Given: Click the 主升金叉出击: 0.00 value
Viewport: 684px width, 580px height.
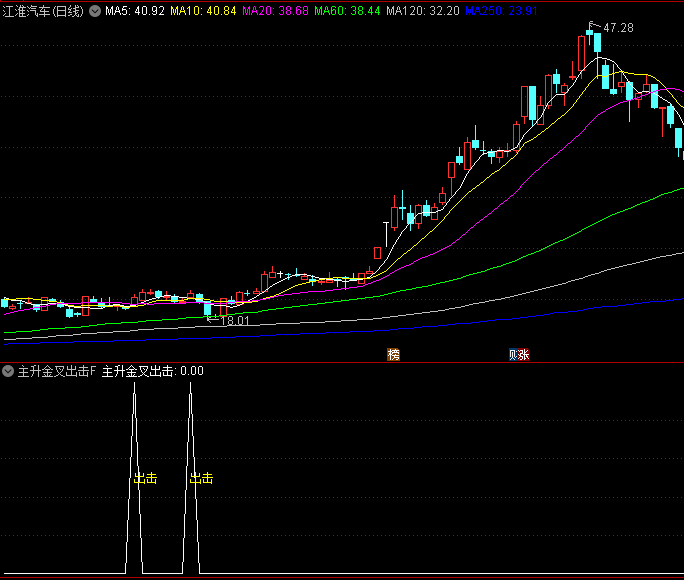Looking at the screenshot, I should coord(153,372).
